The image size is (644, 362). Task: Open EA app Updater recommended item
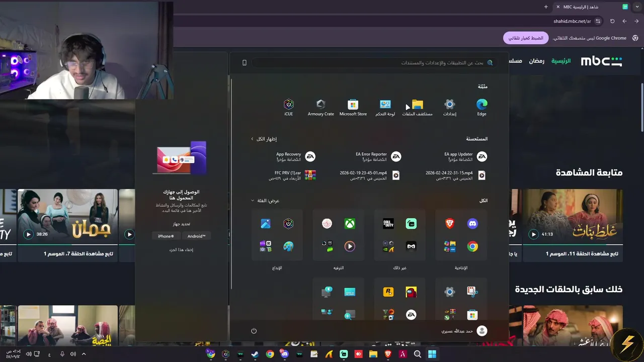tap(465, 156)
